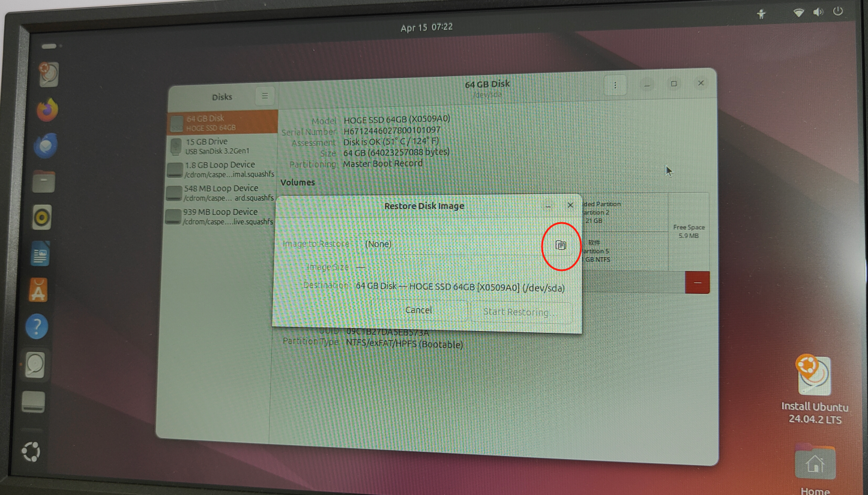Launch Firefox from the dock
Screen dimensions: 868x495
click(x=47, y=110)
